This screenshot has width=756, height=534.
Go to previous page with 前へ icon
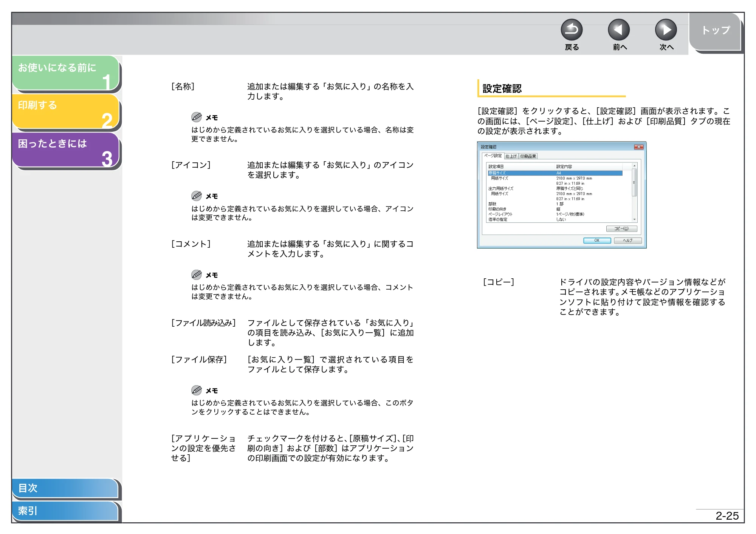pos(619,29)
